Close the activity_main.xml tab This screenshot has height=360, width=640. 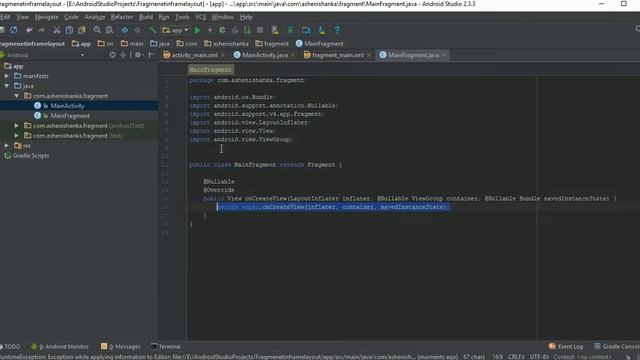(x=223, y=55)
